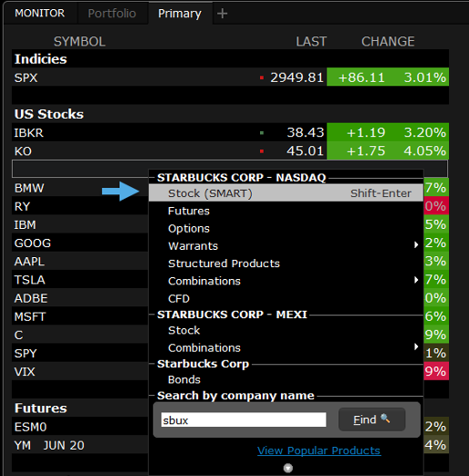The width and height of the screenshot is (469, 476).
Task: Select Stock (SMART) for Starbucks NASDAQ
Action: (x=286, y=193)
